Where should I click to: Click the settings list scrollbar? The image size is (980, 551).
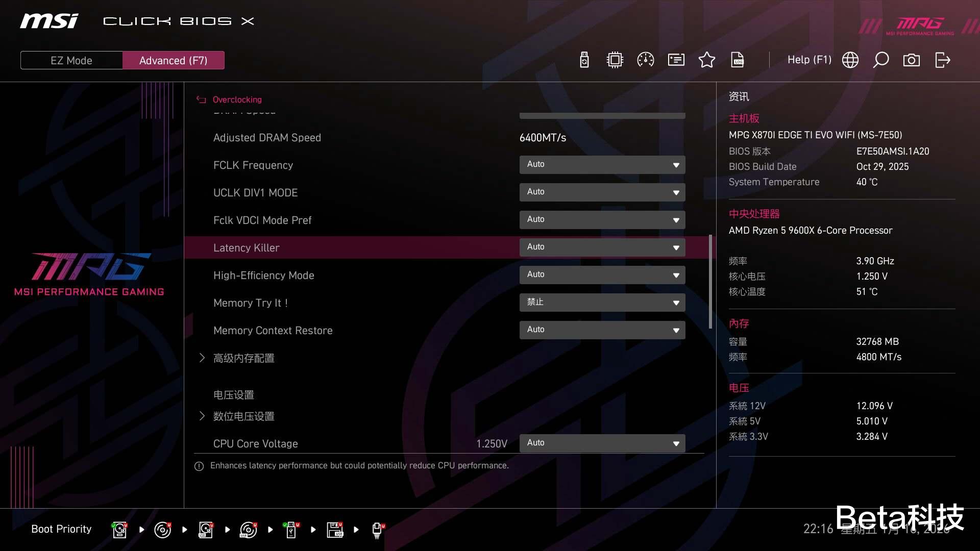point(710,282)
